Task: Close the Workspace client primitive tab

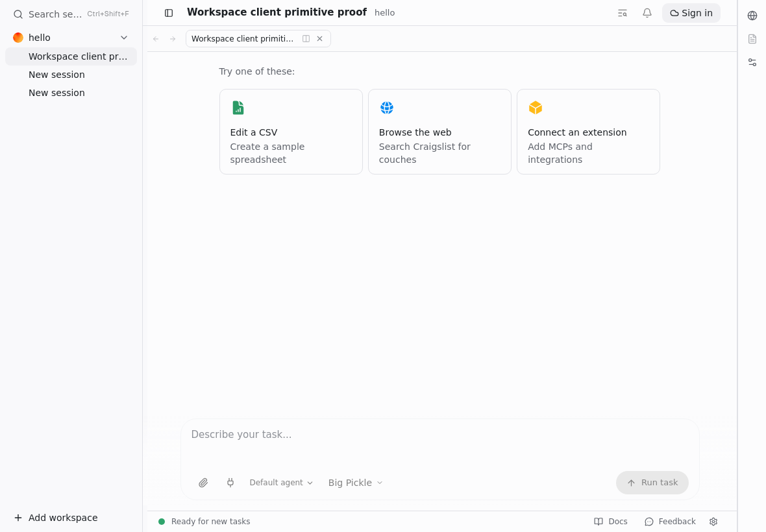Action: (319, 38)
